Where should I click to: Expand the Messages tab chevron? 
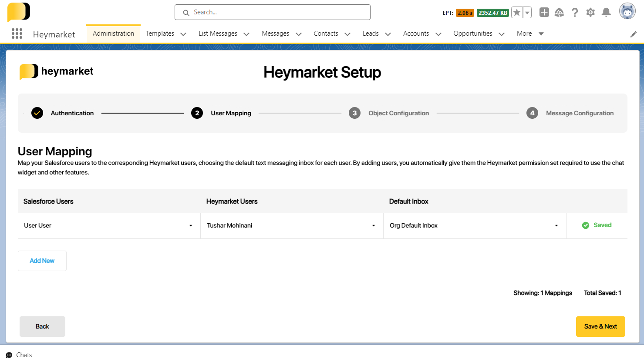point(299,34)
